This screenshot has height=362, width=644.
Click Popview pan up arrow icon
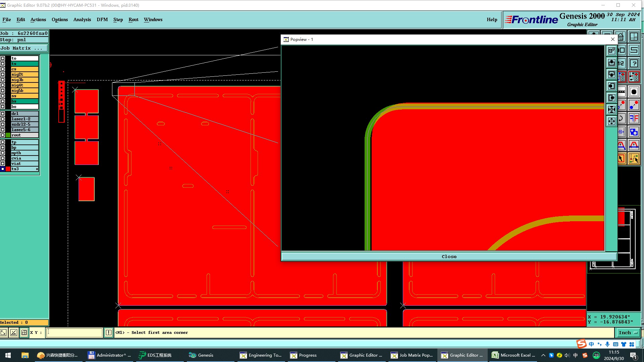(x=611, y=63)
